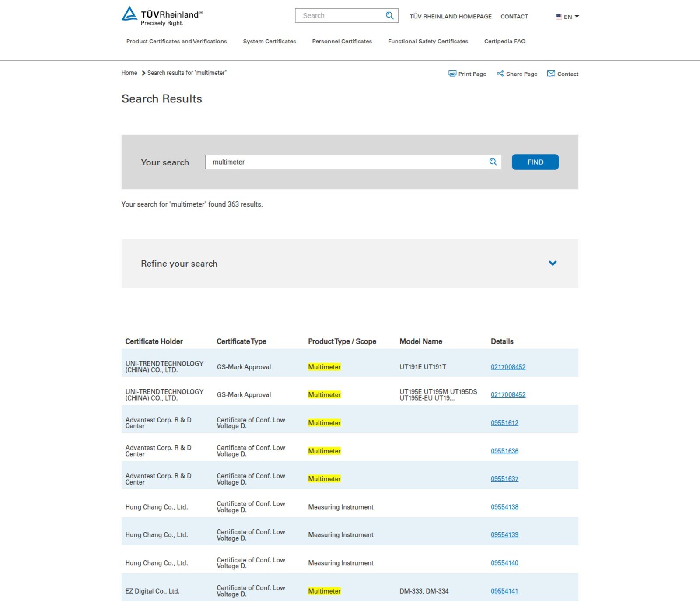Open certificate details 09551637
Viewport: 700px width, 608px height.
pos(504,479)
